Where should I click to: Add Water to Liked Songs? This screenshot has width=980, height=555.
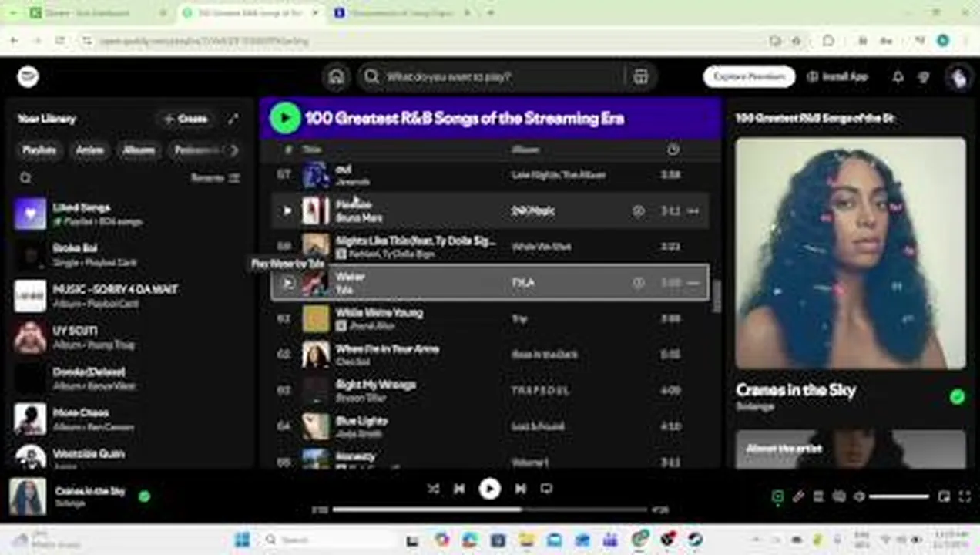pyautogui.click(x=638, y=283)
